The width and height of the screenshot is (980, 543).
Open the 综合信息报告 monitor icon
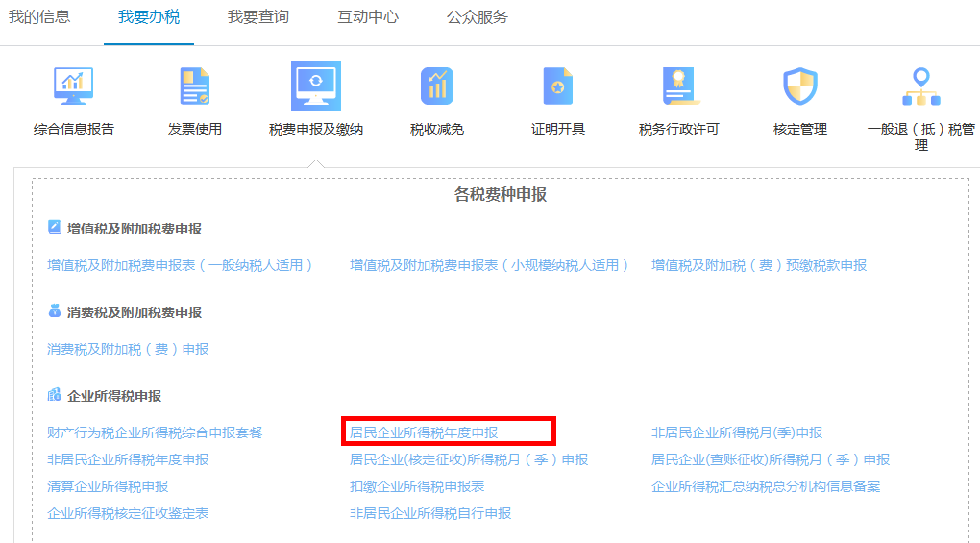73,86
